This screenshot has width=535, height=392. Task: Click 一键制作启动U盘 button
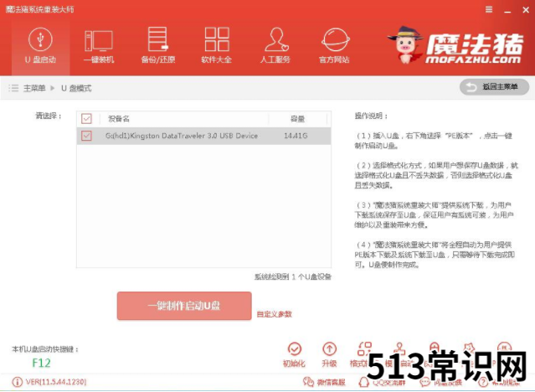[184, 306]
